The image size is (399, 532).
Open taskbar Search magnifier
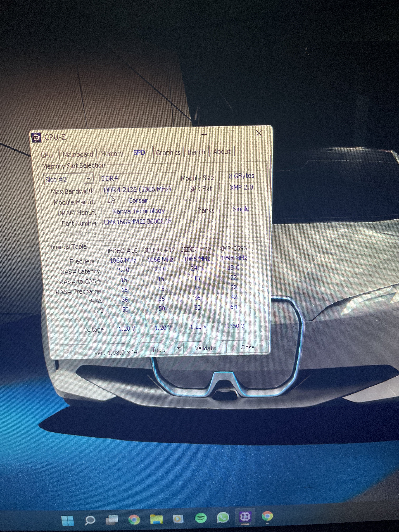pyautogui.click(x=90, y=520)
